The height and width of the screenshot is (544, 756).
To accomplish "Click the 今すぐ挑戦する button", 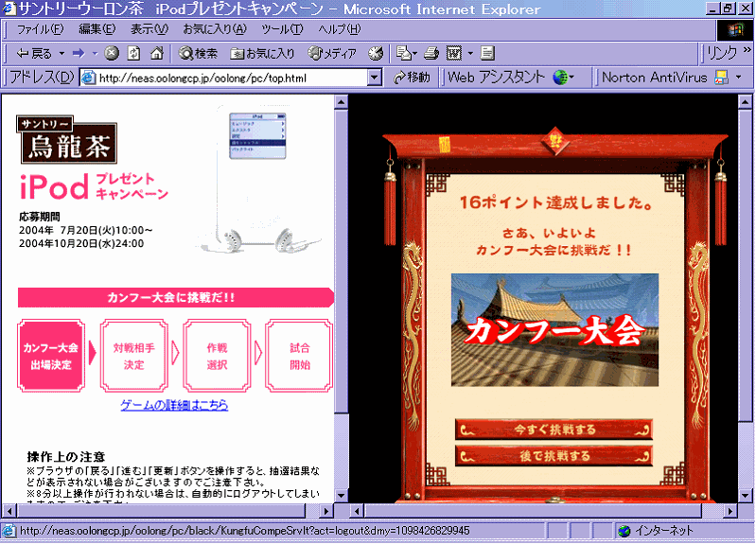I will point(554,430).
